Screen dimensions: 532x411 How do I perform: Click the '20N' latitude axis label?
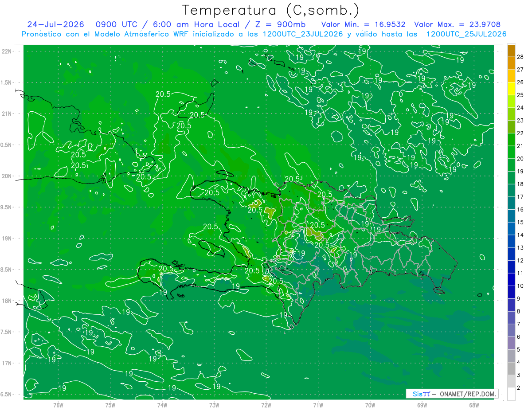point(7,176)
